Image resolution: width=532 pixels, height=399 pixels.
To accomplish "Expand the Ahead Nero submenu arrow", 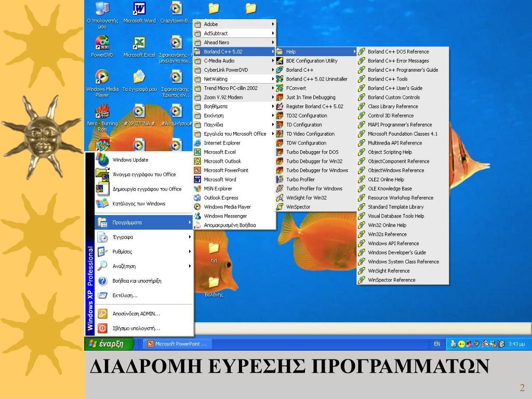I will point(273,43).
